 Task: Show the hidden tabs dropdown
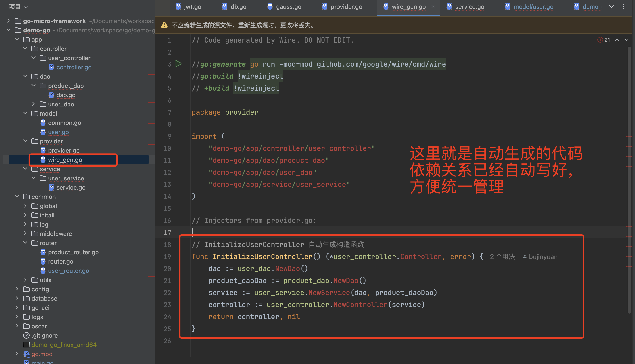click(611, 7)
